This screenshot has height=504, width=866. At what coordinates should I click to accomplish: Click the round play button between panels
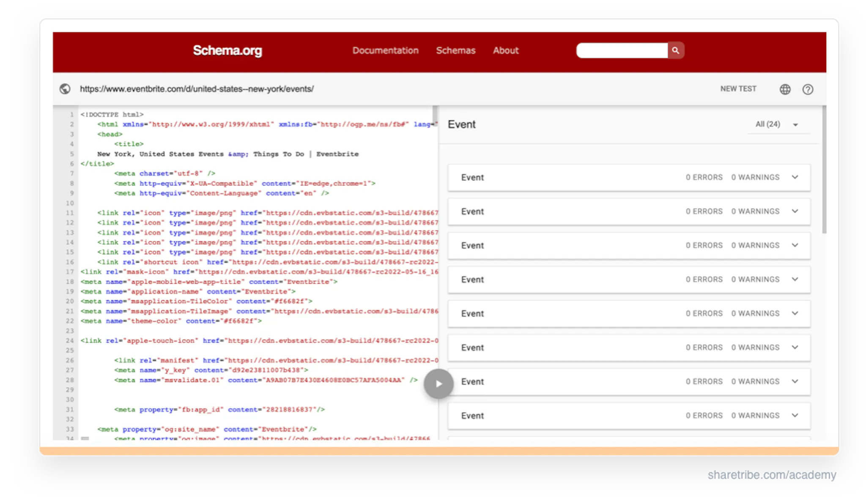[438, 383]
